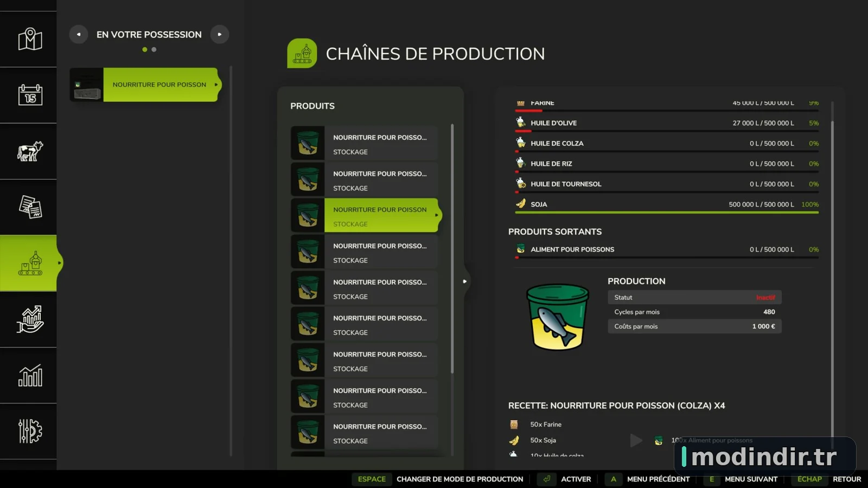The width and height of the screenshot is (868, 488).
Task: Click the bucket icon of the highlighted product row
Action: pyautogui.click(x=308, y=215)
